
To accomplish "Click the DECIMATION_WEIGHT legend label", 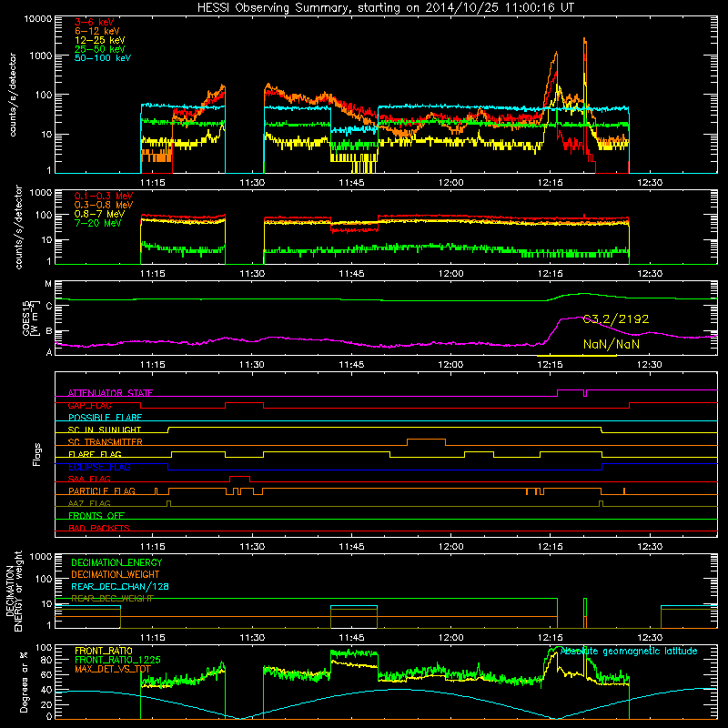I will pyautogui.click(x=116, y=574).
